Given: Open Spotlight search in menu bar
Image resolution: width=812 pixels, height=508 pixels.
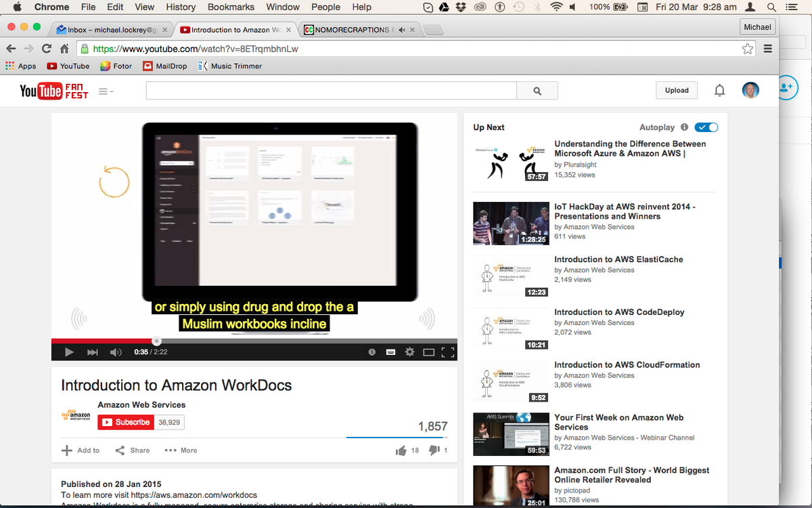Looking at the screenshot, I should click(771, 7).
